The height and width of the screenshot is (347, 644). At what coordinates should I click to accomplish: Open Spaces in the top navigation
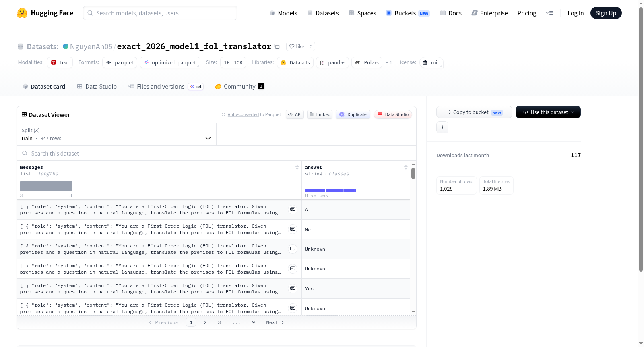point(362,13)
